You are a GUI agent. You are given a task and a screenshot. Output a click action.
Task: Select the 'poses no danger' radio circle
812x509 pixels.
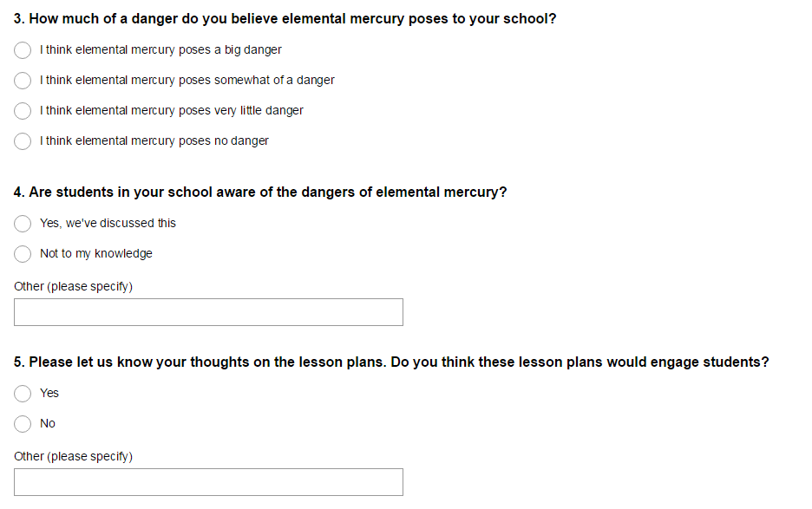pyautogui.click(x=23, y=141)
